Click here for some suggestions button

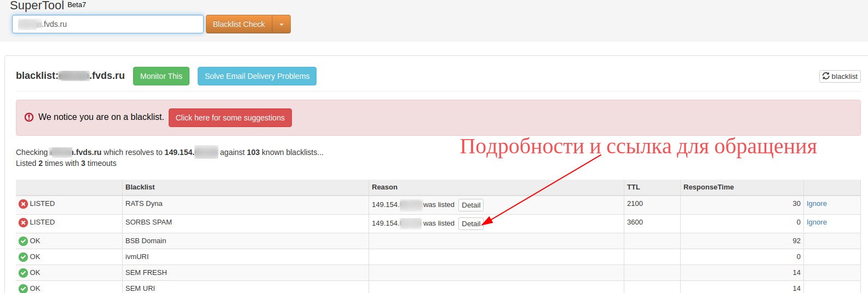pos(230,118)
